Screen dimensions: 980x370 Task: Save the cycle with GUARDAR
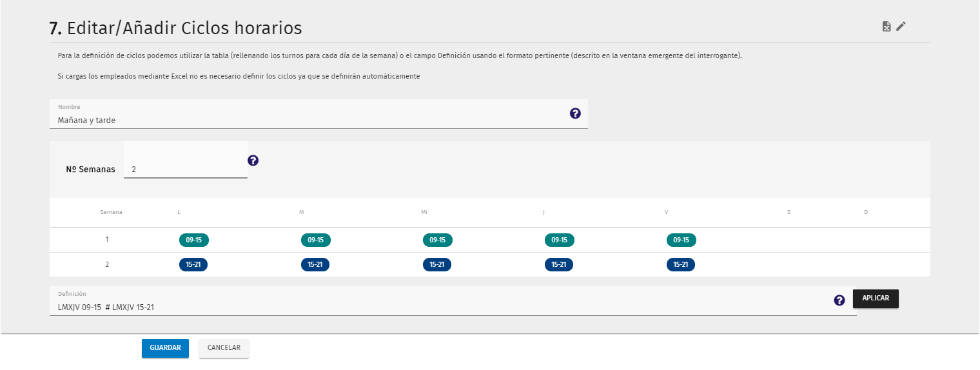click(165, 348)
